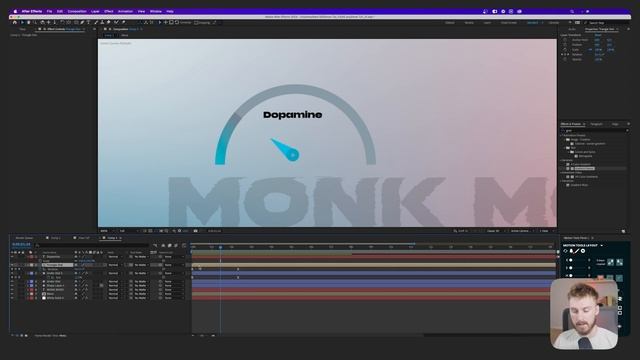This screenshot has height=360, width=640.
Task: Open the Apple menu
Action: (x=15, y=11)
